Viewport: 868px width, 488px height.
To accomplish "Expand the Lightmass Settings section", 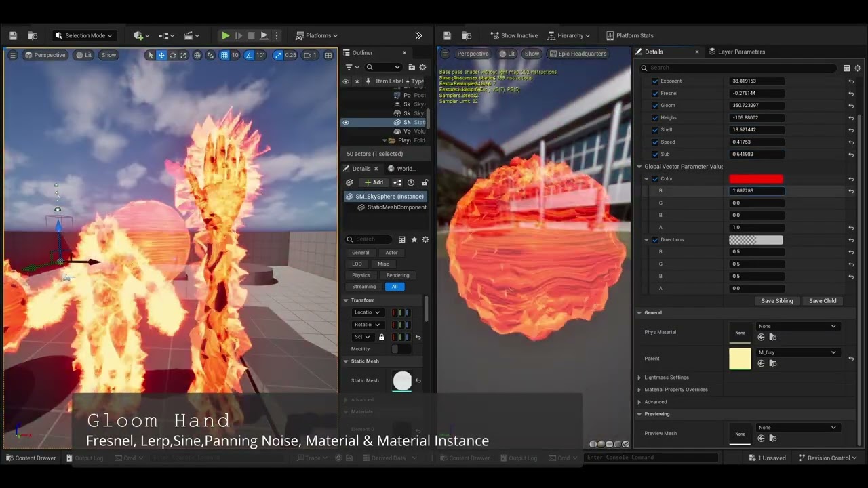I will 639,378.
